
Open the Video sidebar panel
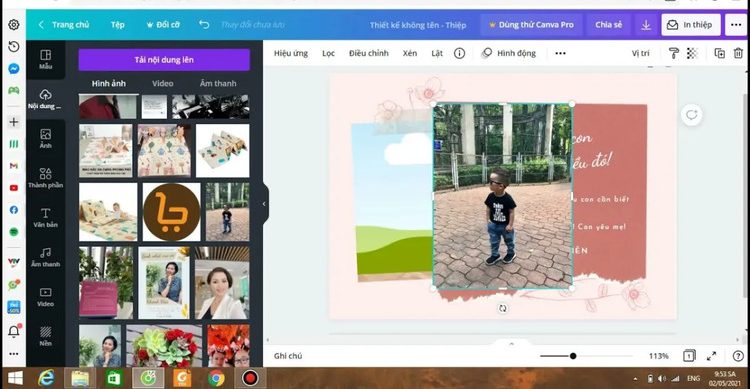pos(45,297)
